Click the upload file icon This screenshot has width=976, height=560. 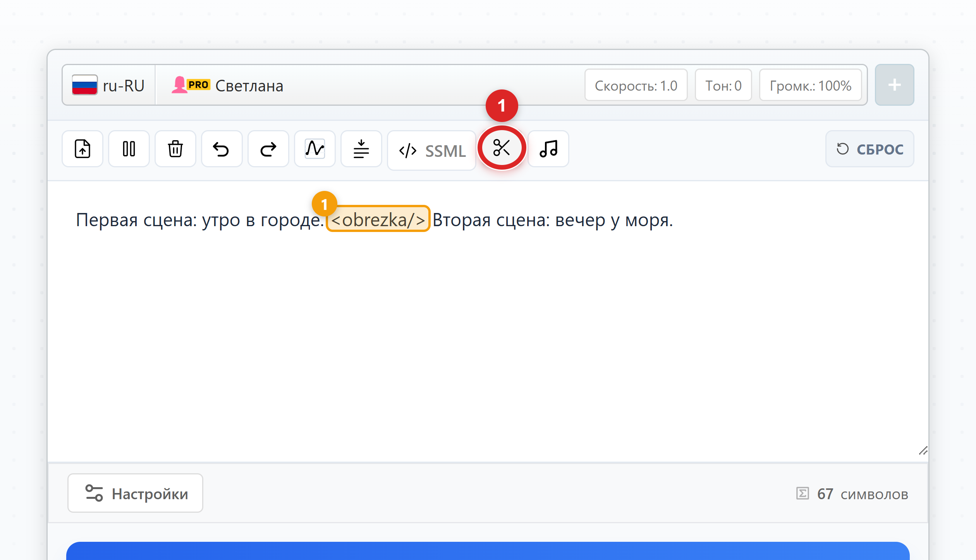[x=82, y=149]
